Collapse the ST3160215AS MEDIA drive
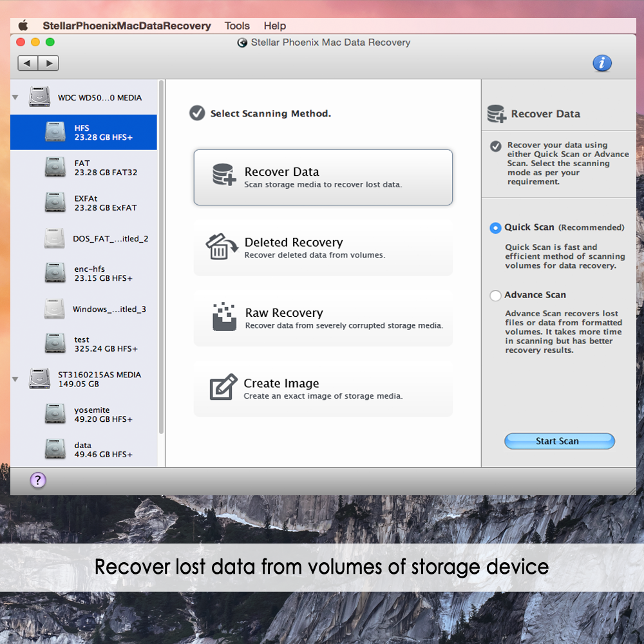The image size is (644, 644). [15, 379]
